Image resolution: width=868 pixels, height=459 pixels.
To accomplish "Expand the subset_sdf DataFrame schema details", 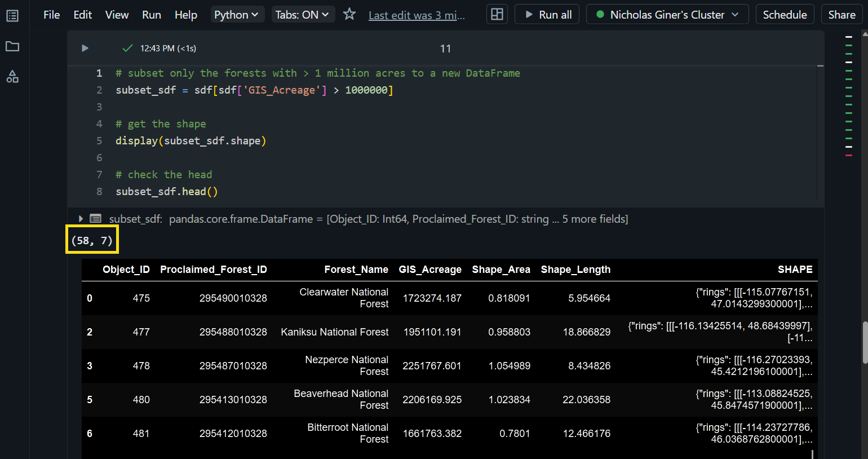I will tap(81, 219).
